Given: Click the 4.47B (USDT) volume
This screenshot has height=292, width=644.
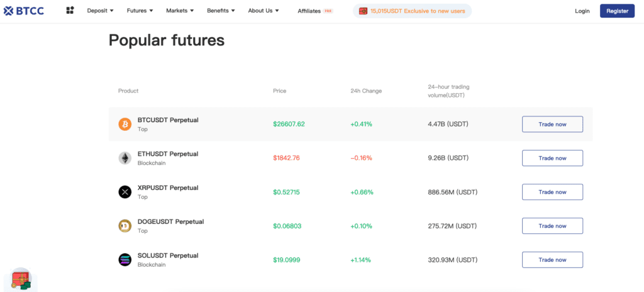Looking at the screenshot, I should 448,124.
